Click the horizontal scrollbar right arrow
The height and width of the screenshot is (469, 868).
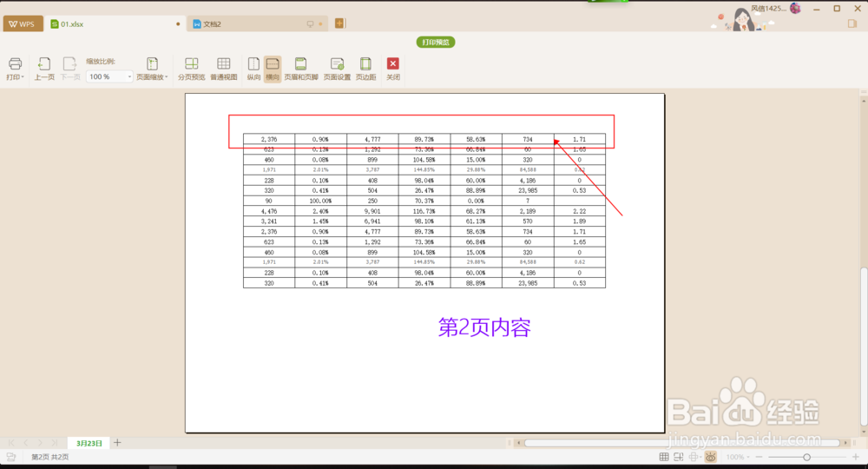[845, 442]
